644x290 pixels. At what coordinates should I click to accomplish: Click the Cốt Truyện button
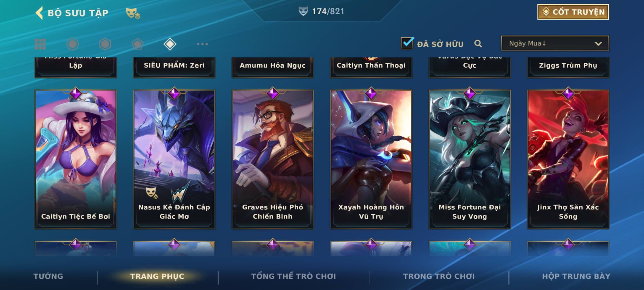pos(573,12)
